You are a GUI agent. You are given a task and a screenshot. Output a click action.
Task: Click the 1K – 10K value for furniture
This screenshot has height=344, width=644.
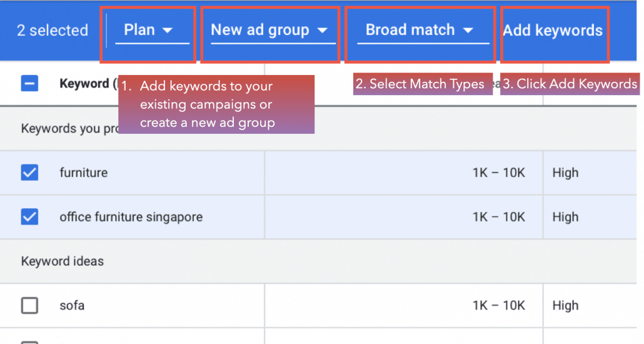tap(498, 173)
